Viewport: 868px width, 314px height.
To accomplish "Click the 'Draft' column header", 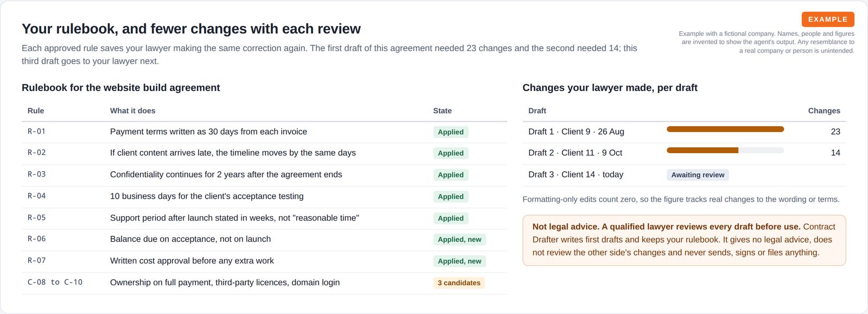I will pyautogui.click(x=537, y=110).
